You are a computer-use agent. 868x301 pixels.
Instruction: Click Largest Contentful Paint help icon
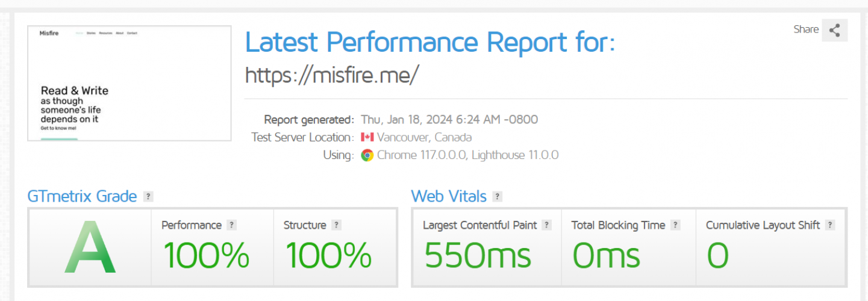coord(546,225)
